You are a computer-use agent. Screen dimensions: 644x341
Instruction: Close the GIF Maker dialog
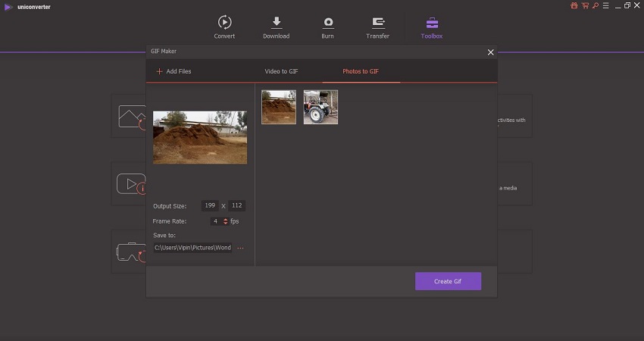[490, 52]
